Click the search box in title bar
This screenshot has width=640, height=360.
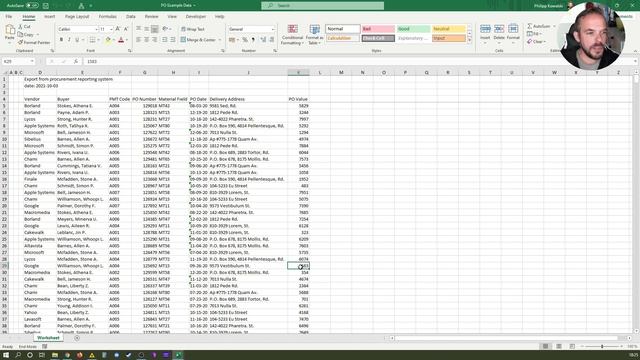pyautogui.click(x=322, y=5)
